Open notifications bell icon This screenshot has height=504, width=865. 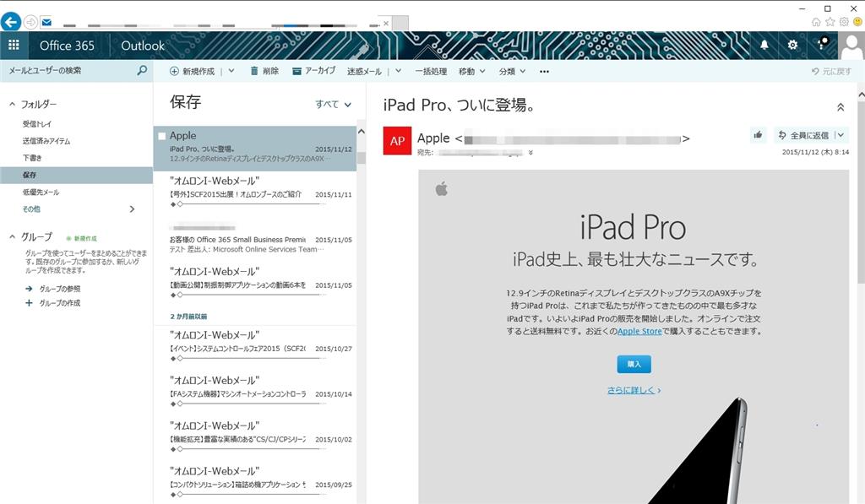[764, 46]
